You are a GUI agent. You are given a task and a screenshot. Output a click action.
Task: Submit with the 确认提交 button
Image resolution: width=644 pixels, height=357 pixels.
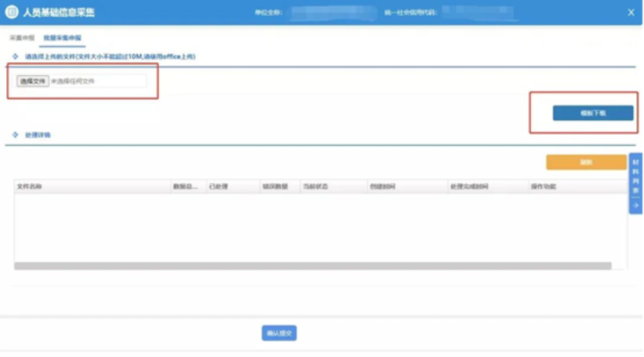point(279,333)
